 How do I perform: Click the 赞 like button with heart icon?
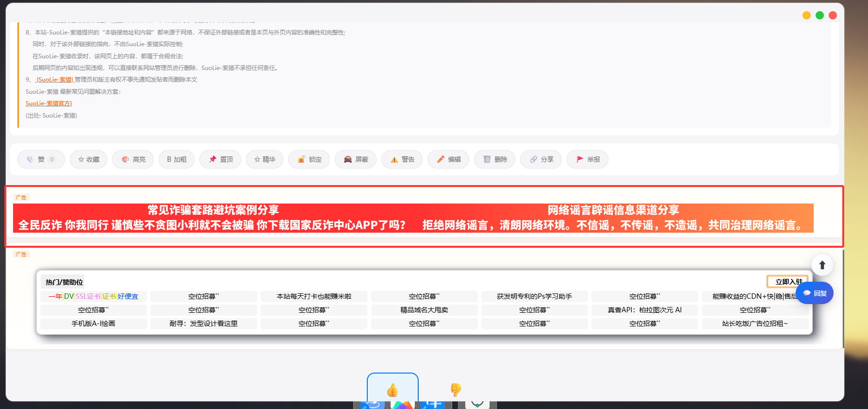click(41, 159)
